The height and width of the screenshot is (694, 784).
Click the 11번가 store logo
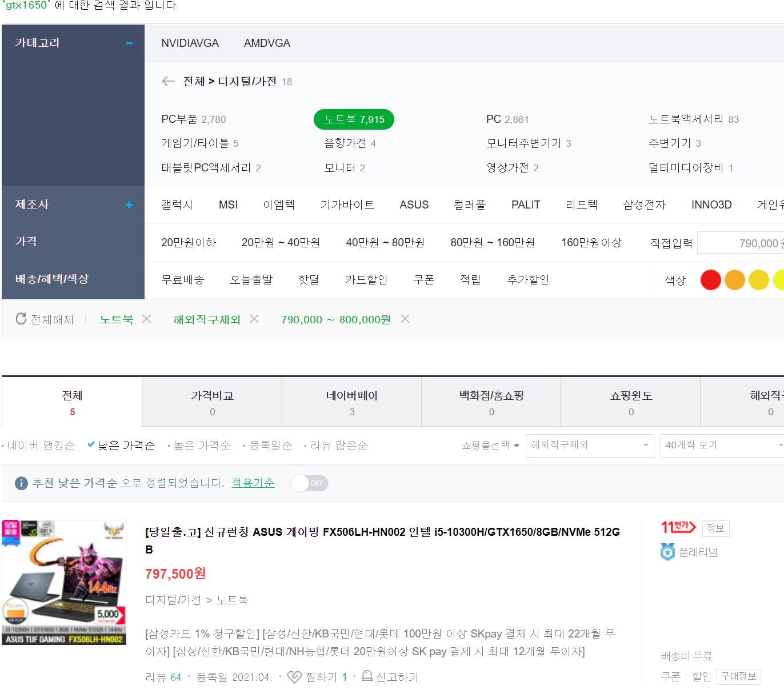[678, 527]
